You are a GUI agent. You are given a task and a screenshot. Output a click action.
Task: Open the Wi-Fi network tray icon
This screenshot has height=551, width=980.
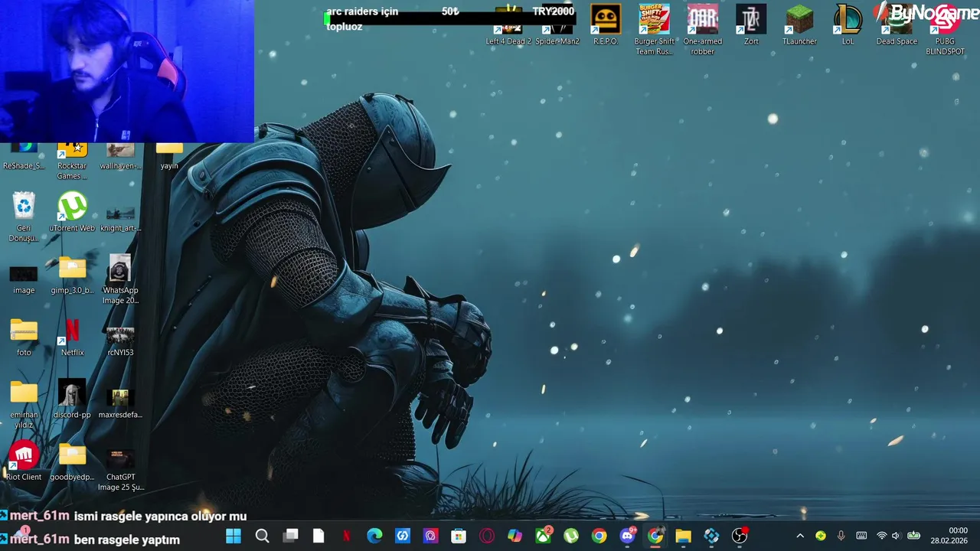click(881, 536)
